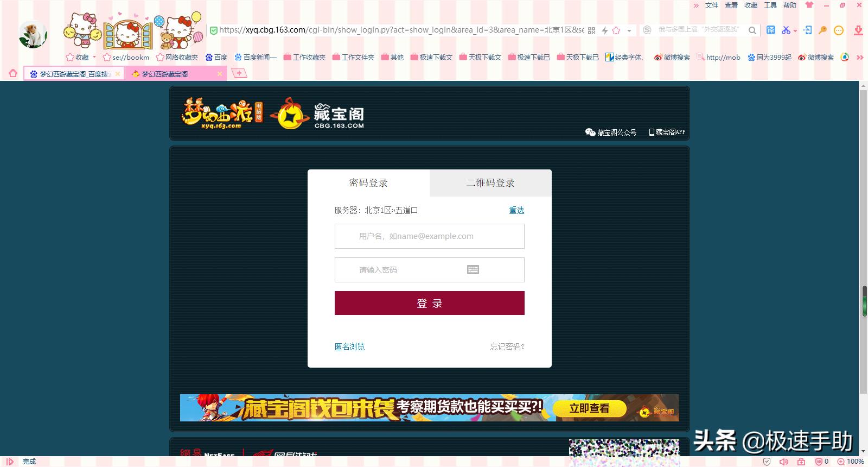Open the 帮助 menu
This screenshot has width=868, height=467.
[790, 5]
